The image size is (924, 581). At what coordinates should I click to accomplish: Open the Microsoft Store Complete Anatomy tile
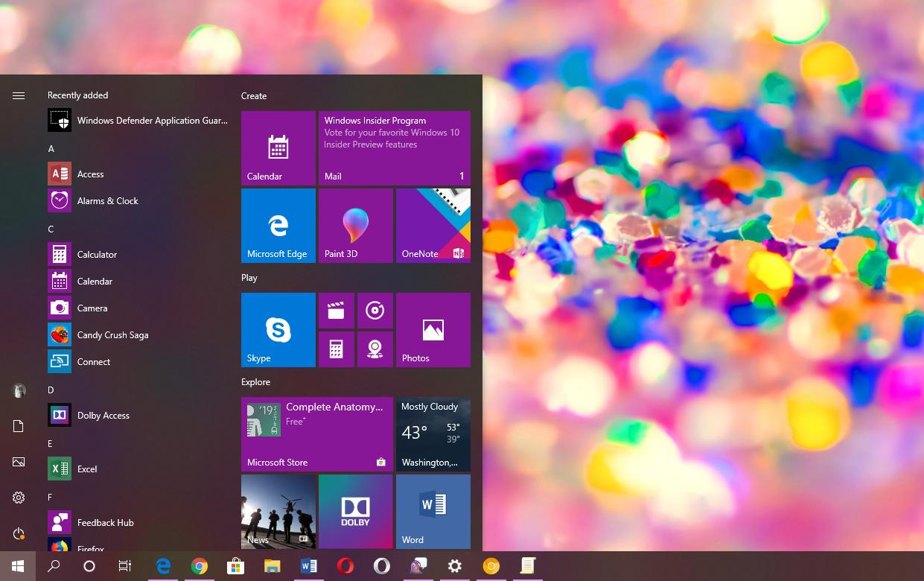point(317,434)
